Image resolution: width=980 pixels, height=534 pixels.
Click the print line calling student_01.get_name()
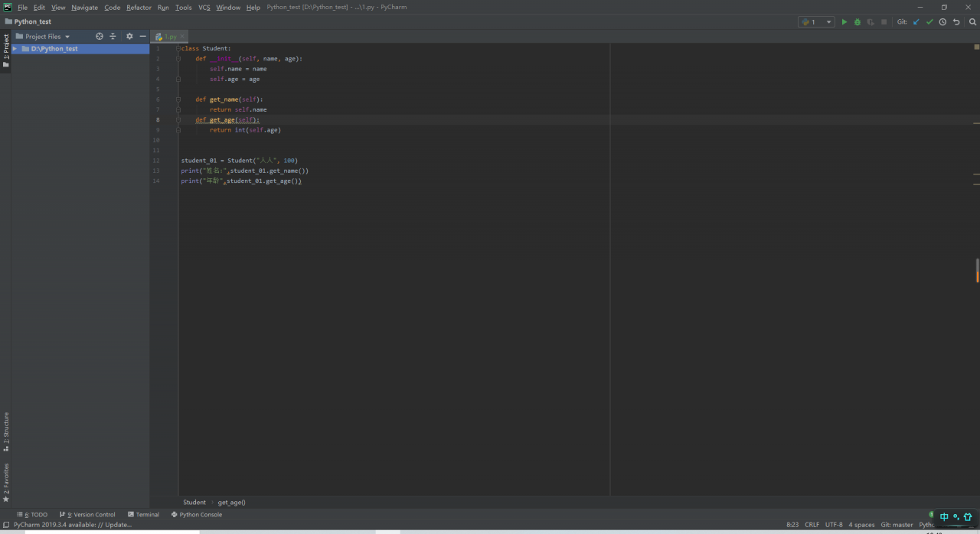(245, 171)
